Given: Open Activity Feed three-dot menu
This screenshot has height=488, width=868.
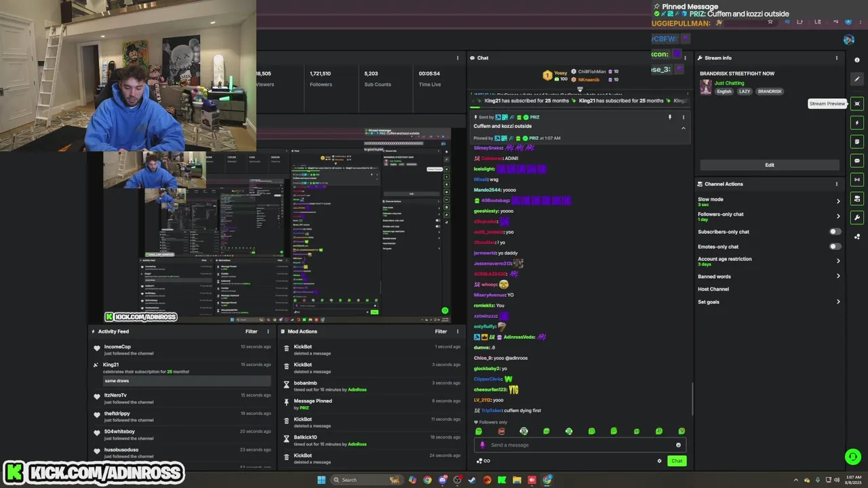Looking at the screenshot, I should [268, 331].
